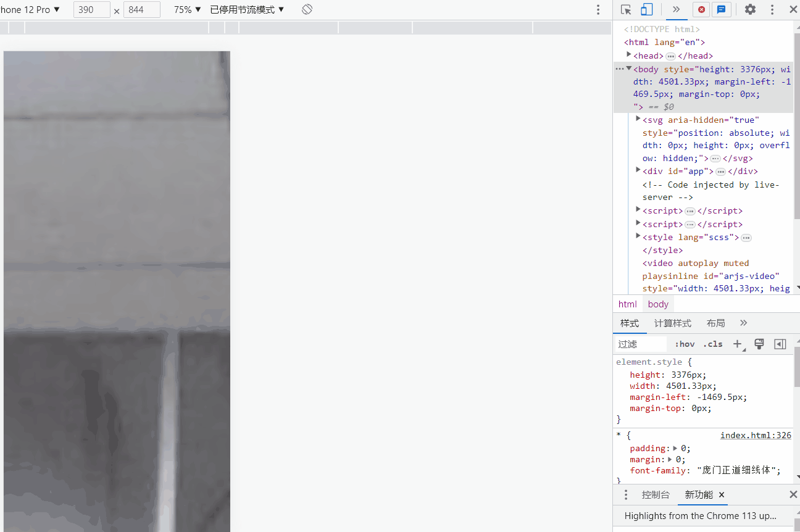Switch to the 控制台 drawer tab
This screenshot has height=532, width=800.
656,495
